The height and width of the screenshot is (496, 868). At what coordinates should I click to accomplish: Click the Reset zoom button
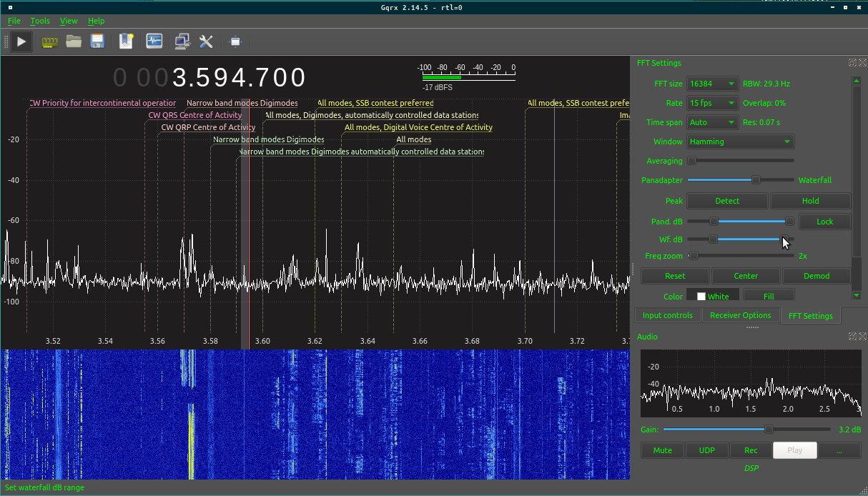(675, 276)
